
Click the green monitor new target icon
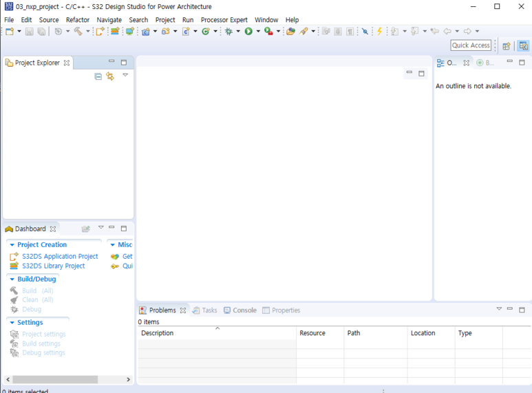130,32
